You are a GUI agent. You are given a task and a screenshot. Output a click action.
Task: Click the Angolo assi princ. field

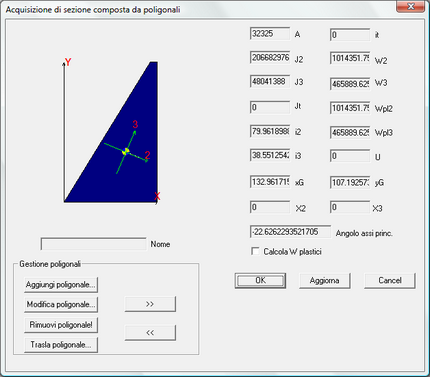tap(290, 232)
